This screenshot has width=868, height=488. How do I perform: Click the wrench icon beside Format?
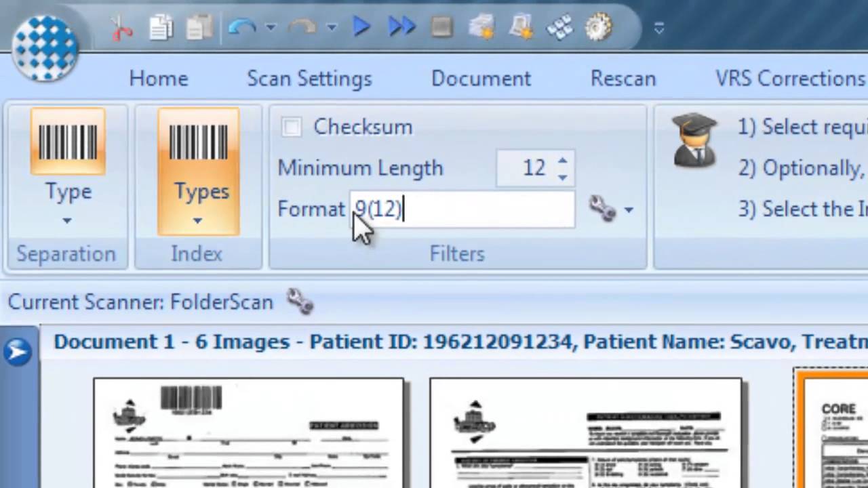point(602,209)
